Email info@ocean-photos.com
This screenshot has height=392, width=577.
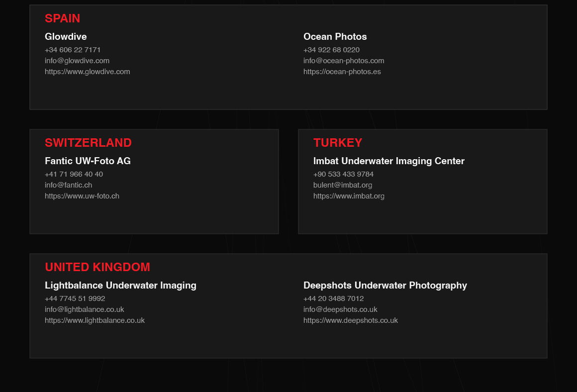344,61
